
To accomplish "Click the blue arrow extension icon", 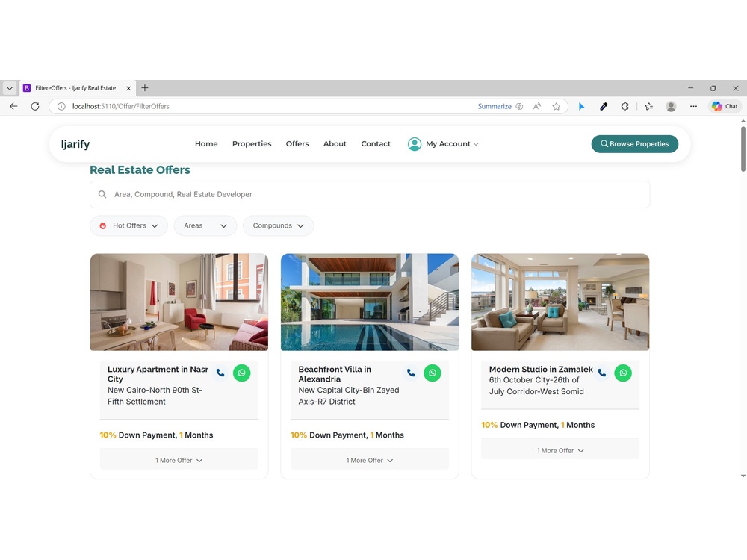I will 581,106.
